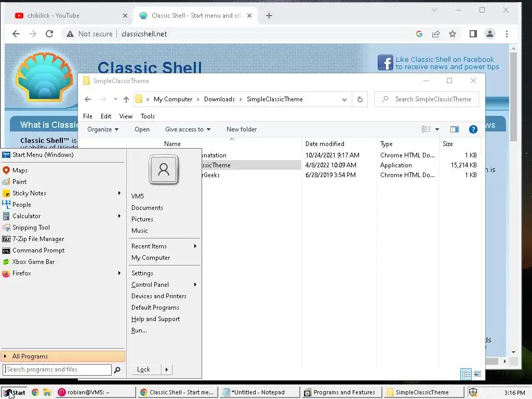Screen dimensions: 532x399
Task: Toggle the Explorer preview pane icon
Action: pos(454,129)
